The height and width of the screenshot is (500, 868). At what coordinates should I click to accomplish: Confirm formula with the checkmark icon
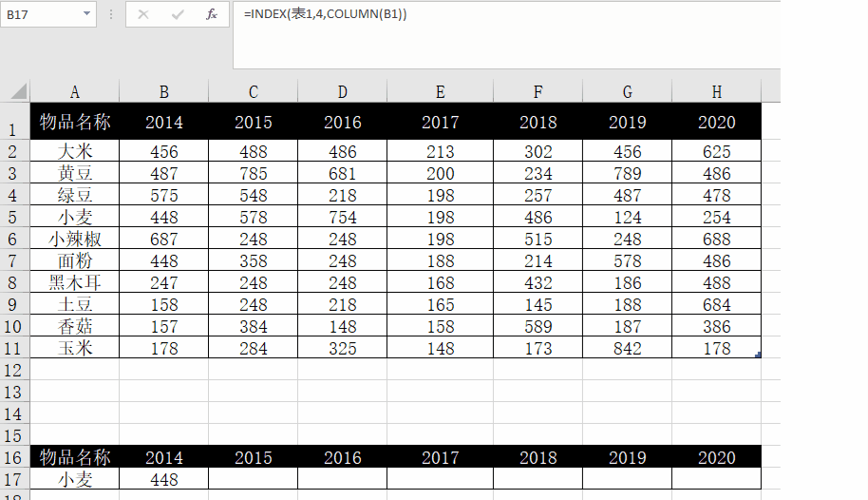[x=178, y=14]
